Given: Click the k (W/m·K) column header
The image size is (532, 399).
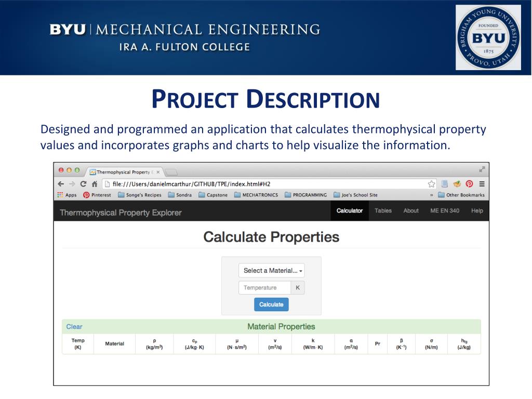Looking at the screenshot, I should (313, 344).
